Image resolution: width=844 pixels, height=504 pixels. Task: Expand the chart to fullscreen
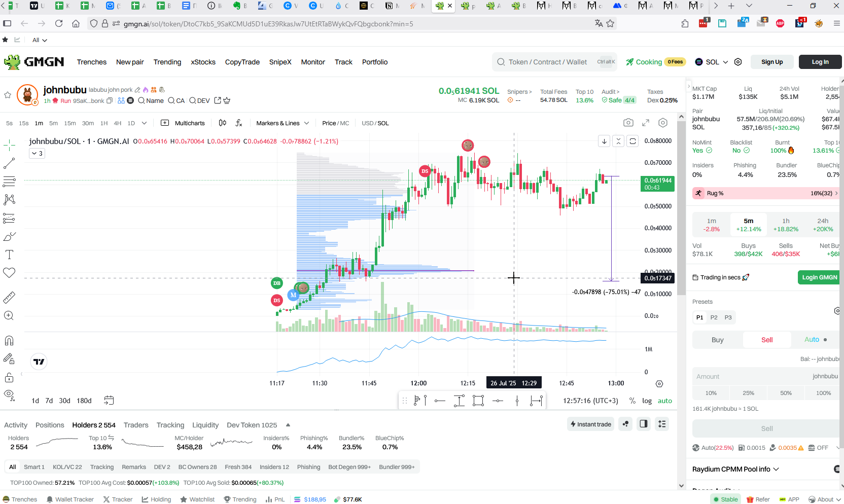pos(646,123)
